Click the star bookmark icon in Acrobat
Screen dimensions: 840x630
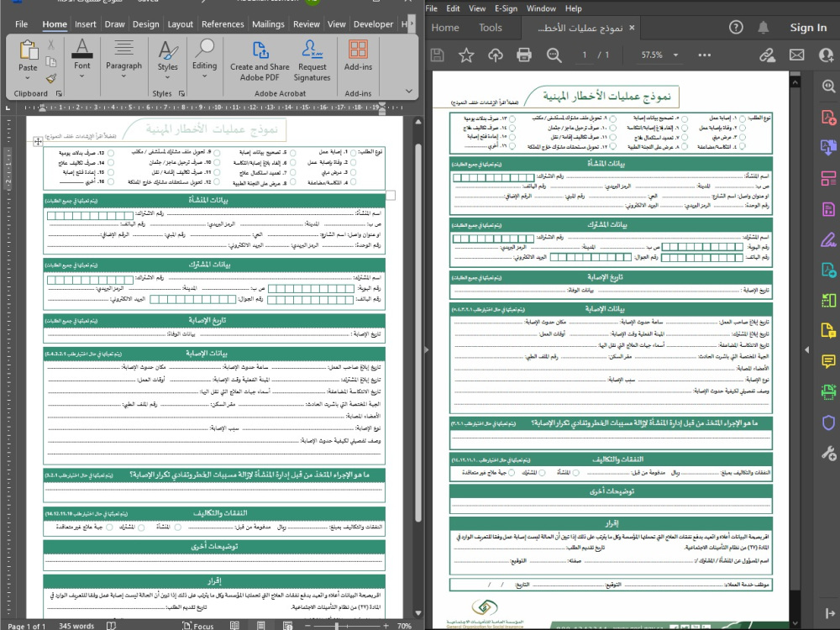tap(466, 55)
